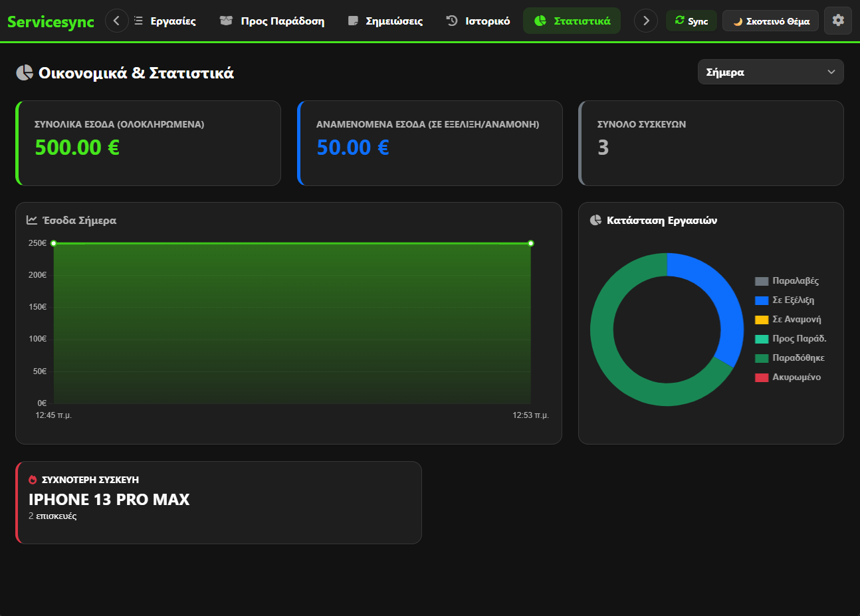This screenshot has width=860, height=616.
Task: Click the ΣΥΝΟΛΙΚΑ ΕΣΟΔΑ (ΟΛΟΚΛΗΡΩΜΕΝΑ) heading
Action: pyautogui.click(x=119, y=124)
